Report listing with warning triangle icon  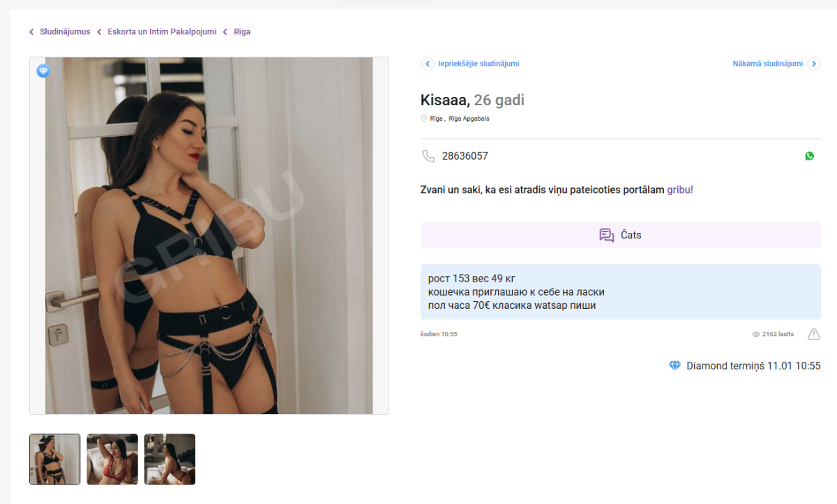[x=813, y=334]
